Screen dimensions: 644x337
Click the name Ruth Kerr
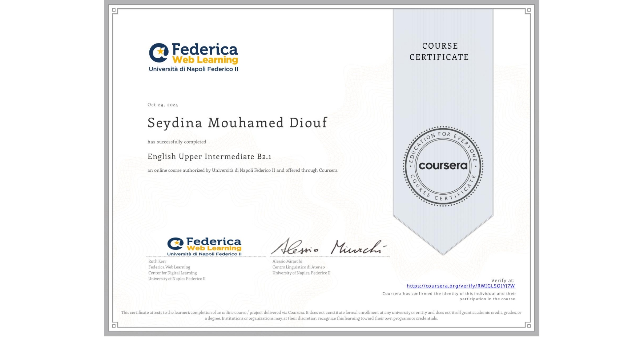pyautogui.click(x=157, y=261)
